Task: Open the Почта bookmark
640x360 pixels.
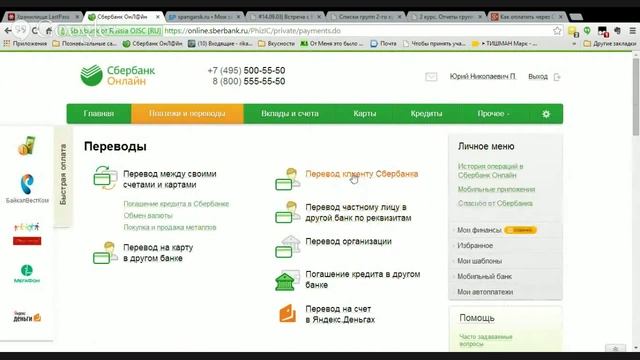Action: (x=383, y=43)
